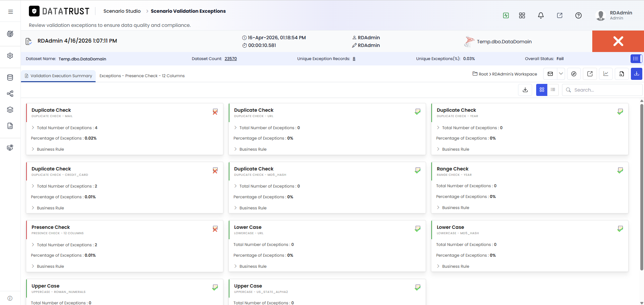Viewport: 644px width, 305px height.
Task: Click the target/goal sidebar icon
Action: [10, 34]
